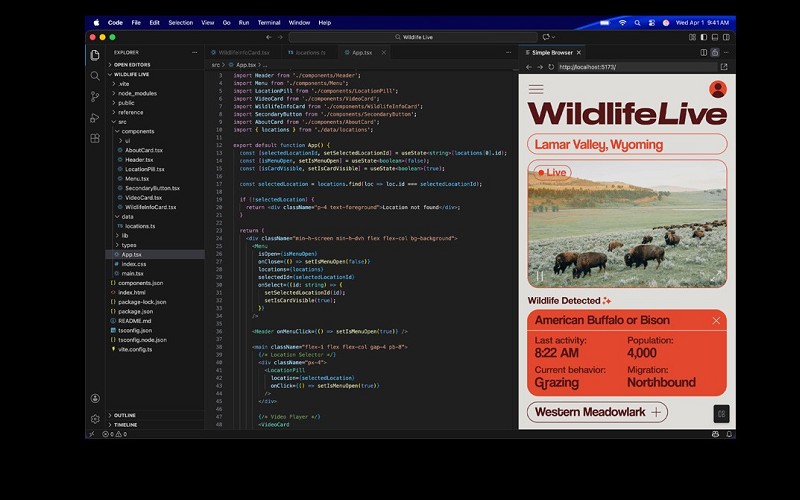Click Simple Browser forward arrow

click(x=540, y=67)
